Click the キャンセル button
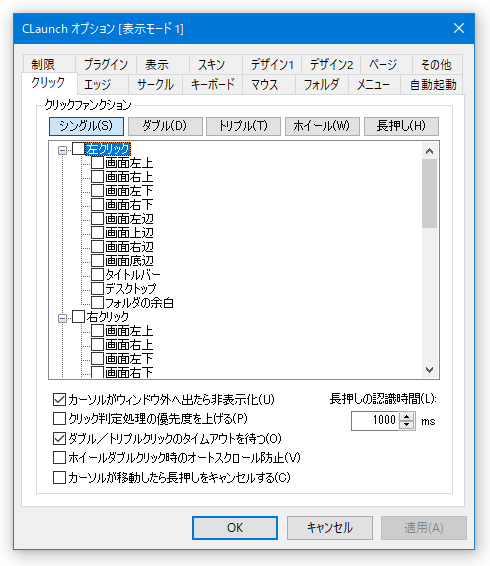Image resolution: width=490 pixels, height=566 pixels. tap(330, 528)
